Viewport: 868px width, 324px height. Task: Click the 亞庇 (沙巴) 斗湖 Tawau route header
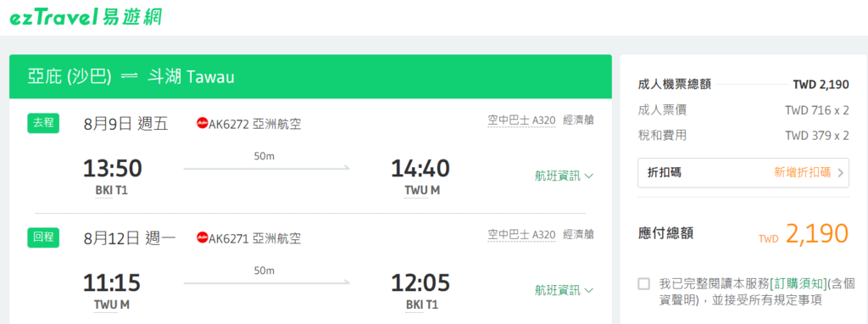pyautogui.click(x=131, y=77)
